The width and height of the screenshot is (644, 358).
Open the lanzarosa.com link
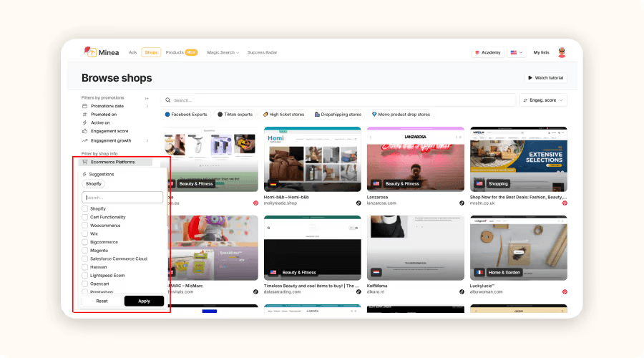[x=381, y=203]
